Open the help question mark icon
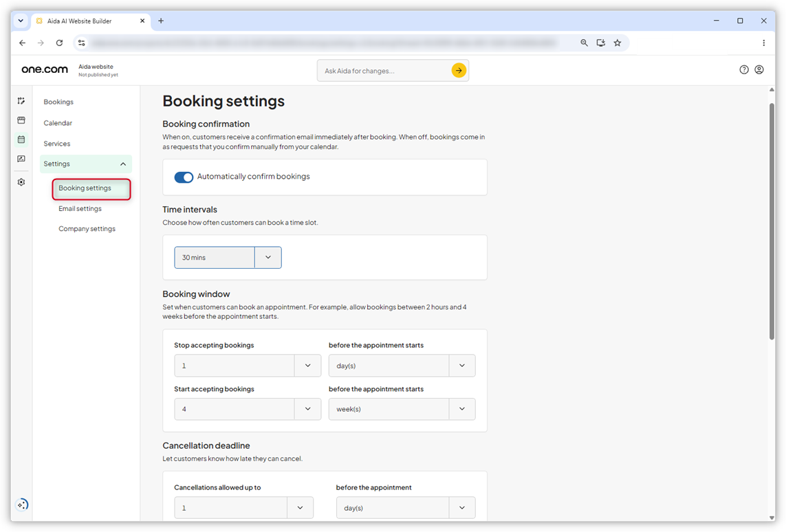 (x=744, y=69)
